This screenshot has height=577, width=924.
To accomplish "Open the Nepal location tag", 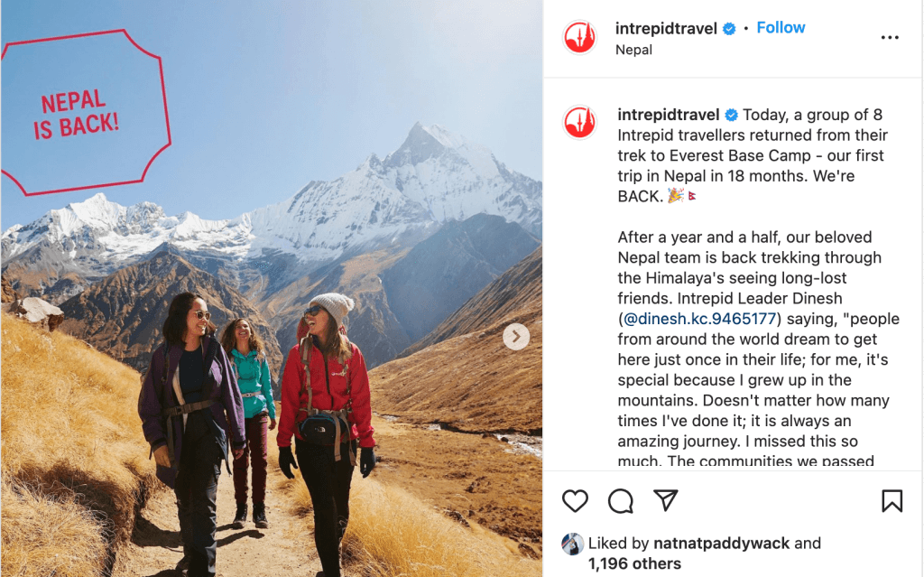I will [633, 50].
